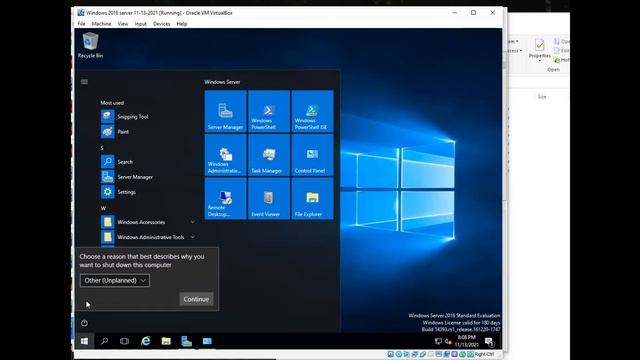Click the VirtualBox optical drive status icon
This screenshot has width=640, height=360.
coord(399,354)
